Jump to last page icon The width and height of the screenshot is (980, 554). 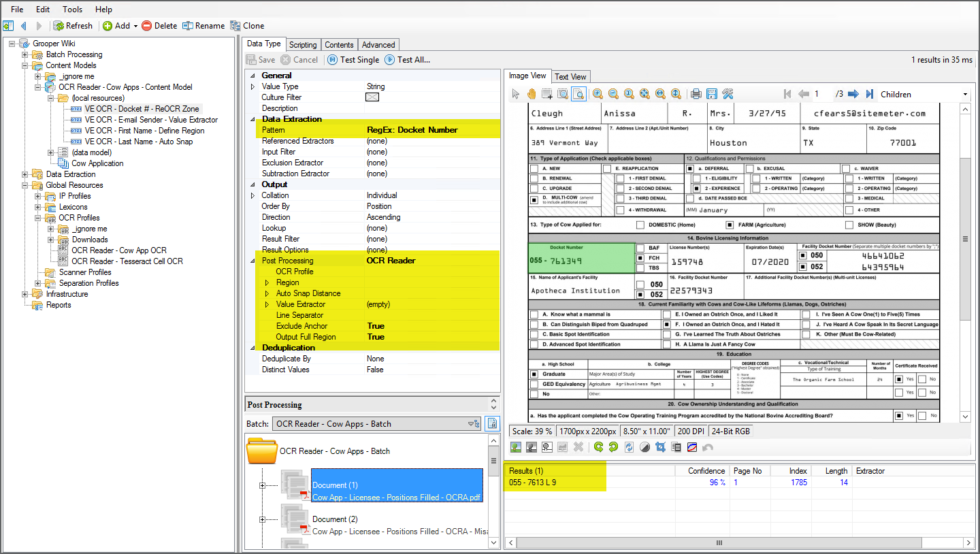click(869, 94)
